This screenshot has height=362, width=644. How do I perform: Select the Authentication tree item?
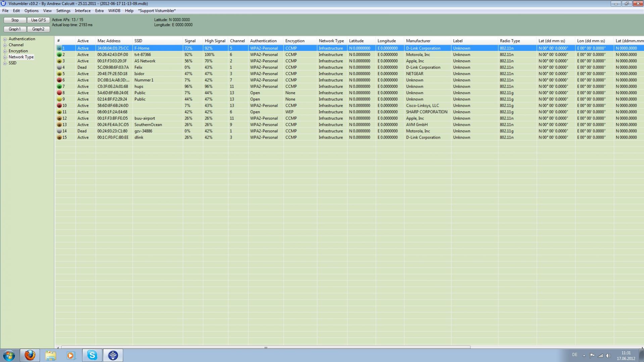click(22, 39)
